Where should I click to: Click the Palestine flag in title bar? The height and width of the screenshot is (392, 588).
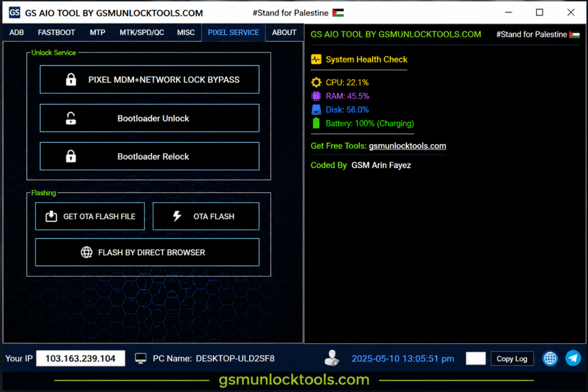338,13
